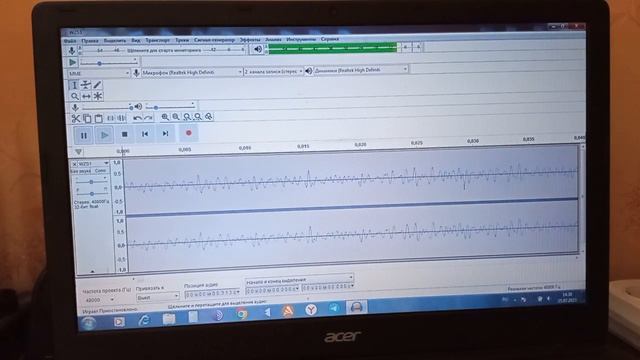Open the project rate 48000 dropdown
The height and width of the screenshot is (360, 640).
[x=99, y=300]
